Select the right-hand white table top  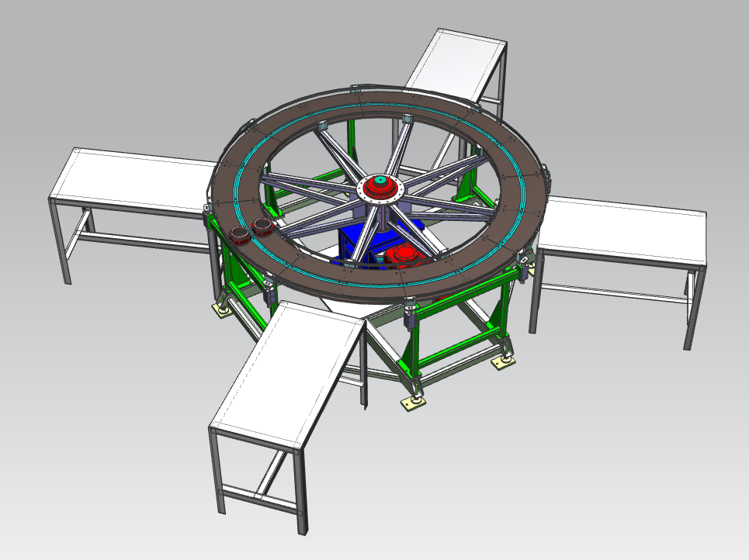(622, 232)
